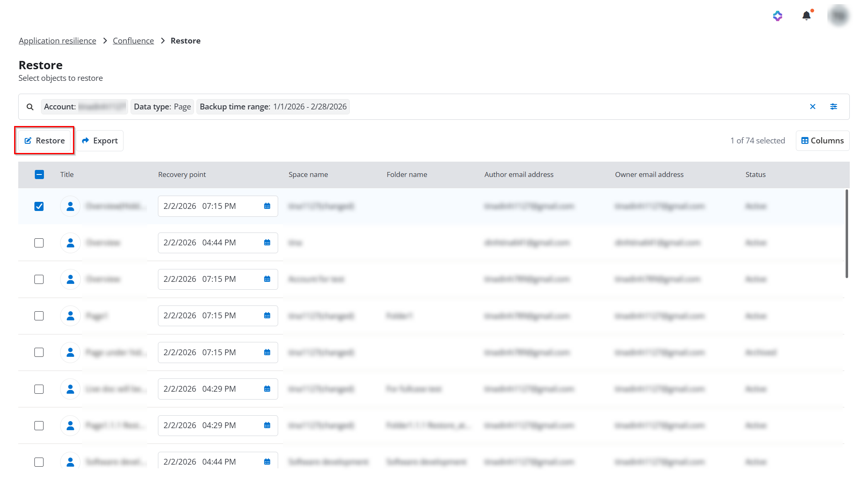Uncheck the selected first row checkbox
This screenshot has height=487, width=868.
(x=39, y=206)
